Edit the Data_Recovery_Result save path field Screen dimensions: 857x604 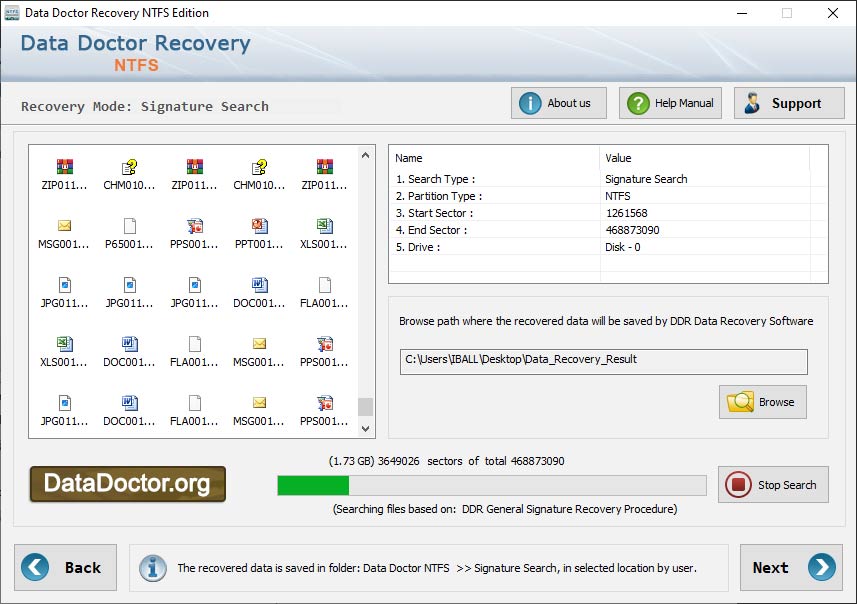[600, 362]
